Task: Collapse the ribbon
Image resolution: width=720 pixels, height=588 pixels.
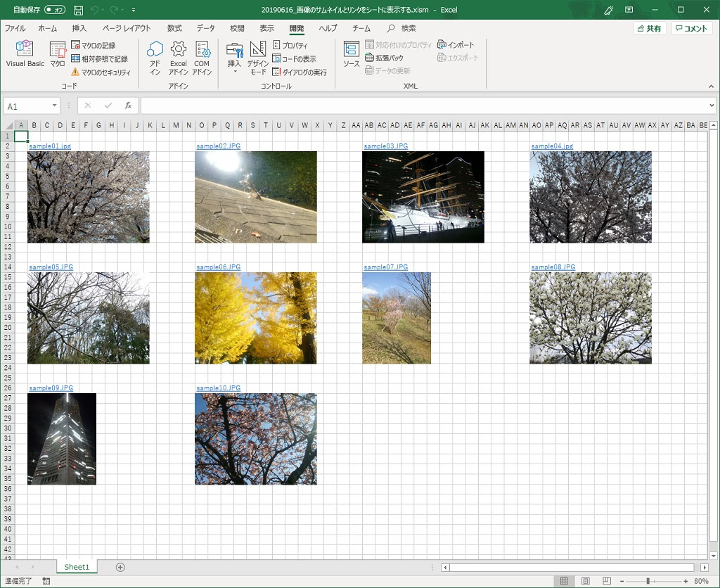Action: tap(711, 86)
